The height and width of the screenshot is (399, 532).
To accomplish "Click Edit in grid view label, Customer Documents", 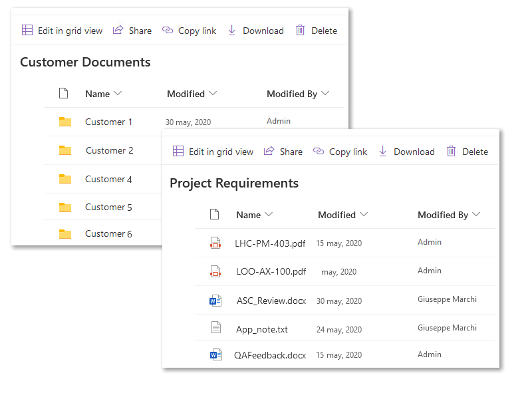I will tap(70, 31).
